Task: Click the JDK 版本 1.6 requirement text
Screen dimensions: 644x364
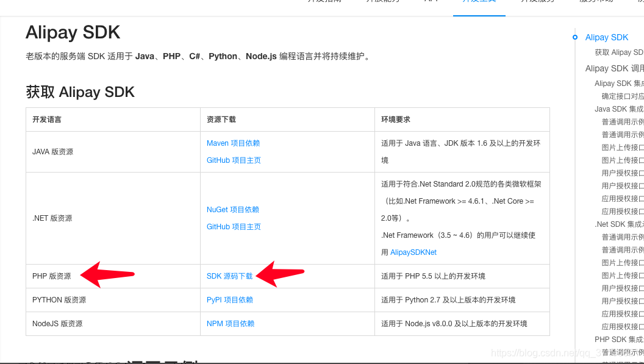Action: 461,152
